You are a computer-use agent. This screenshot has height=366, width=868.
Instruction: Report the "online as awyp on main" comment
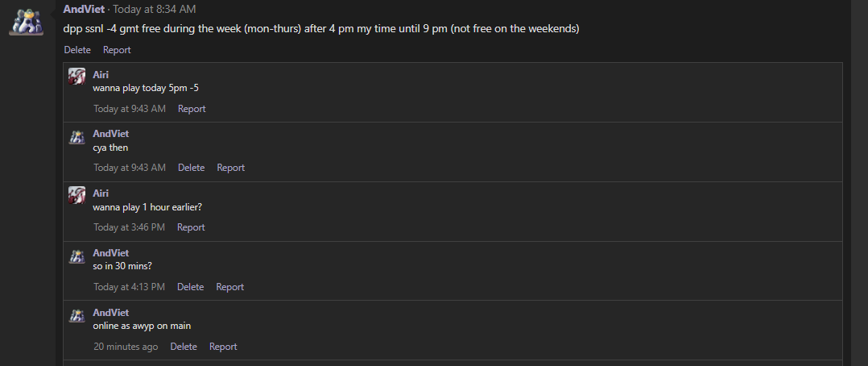tap(223, 347)
